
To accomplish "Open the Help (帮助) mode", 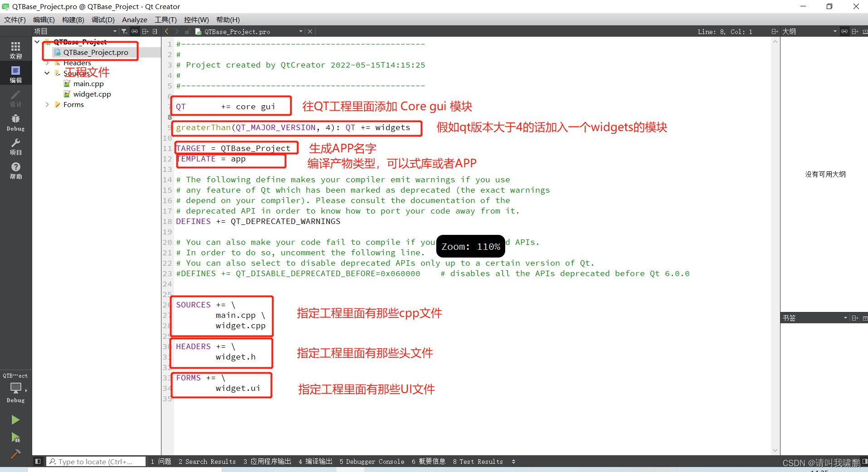I will click(16, 170).
